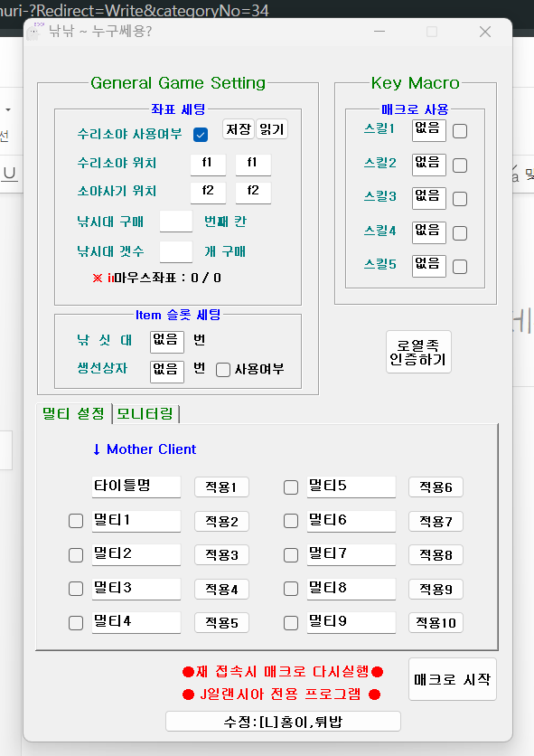Viewport: 534px width, 756px height.
Task: Click the 낚싯대 item slot field
Action: 167,342
